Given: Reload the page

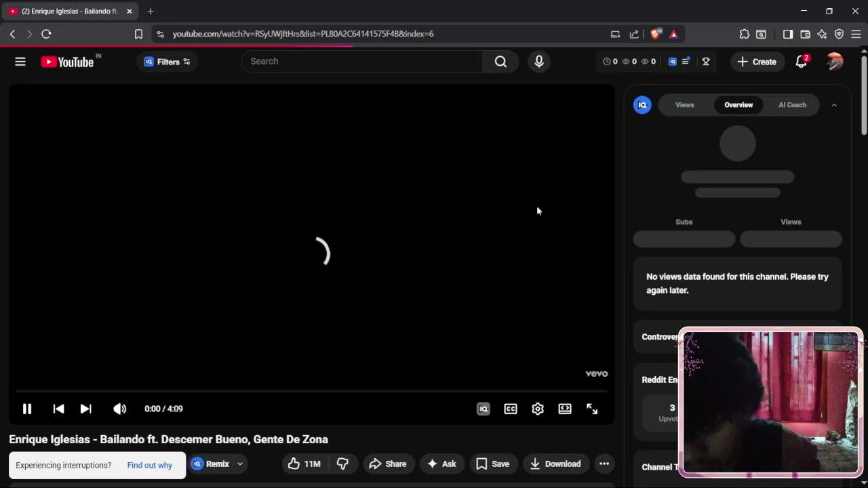Looking at the screenshot, I should coord(46,34).
